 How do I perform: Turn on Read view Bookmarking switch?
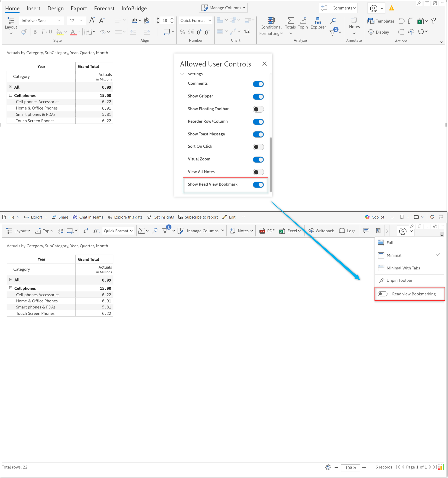(382, 294)
